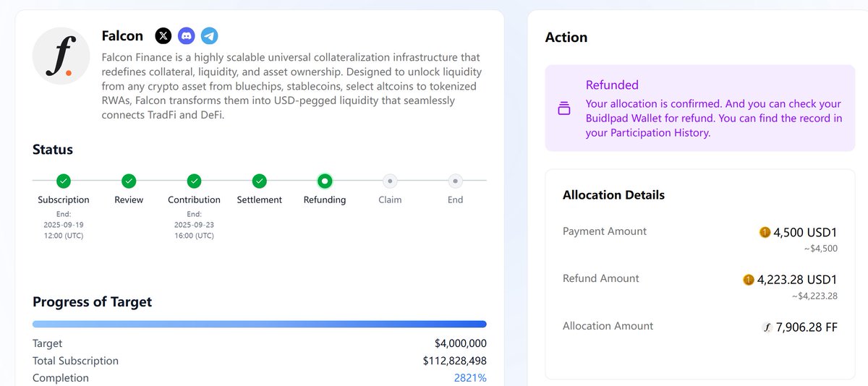868x386 pixels.
Task: Click the 2821% completion value
Action: 470,378
